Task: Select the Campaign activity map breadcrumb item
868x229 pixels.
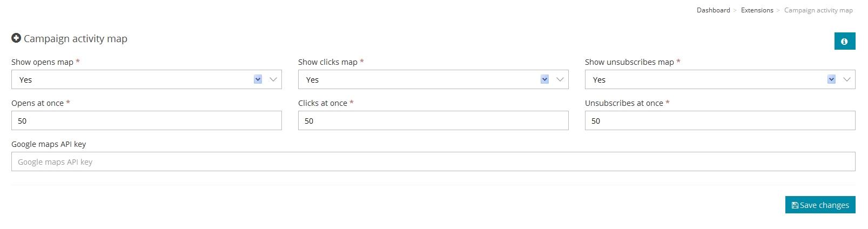Action: 818,10
